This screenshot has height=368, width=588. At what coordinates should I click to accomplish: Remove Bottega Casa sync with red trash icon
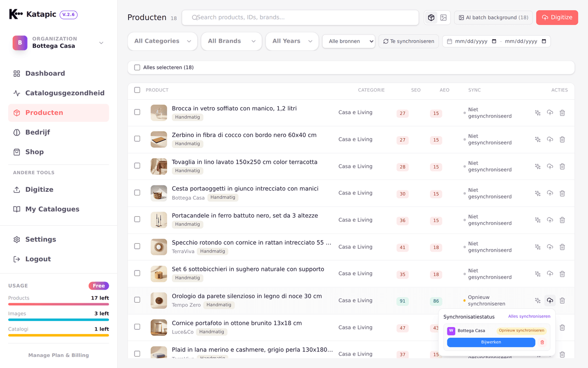542,342
